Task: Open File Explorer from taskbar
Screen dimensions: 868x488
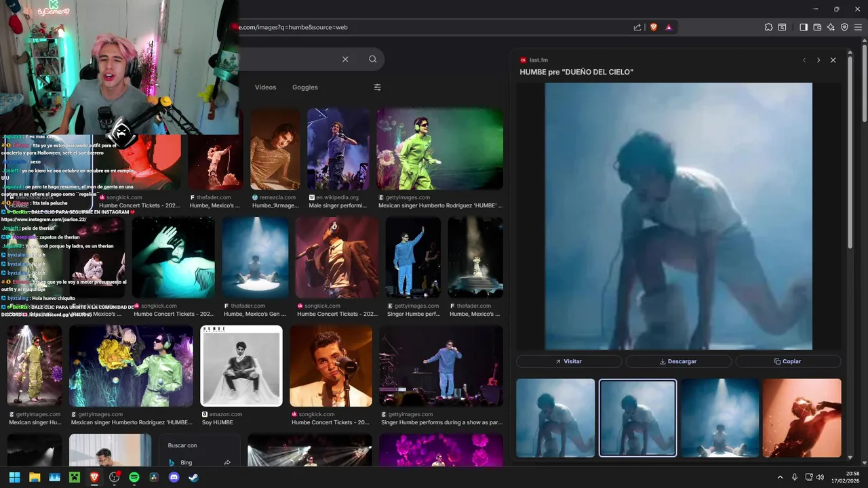Action: tap(35, 477)
